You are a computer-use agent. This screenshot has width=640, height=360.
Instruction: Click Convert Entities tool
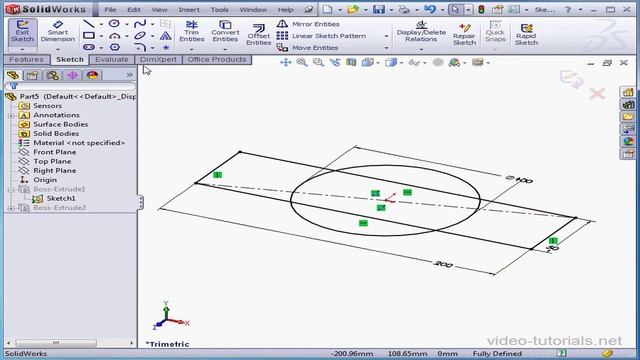click(x=225, y=31)
